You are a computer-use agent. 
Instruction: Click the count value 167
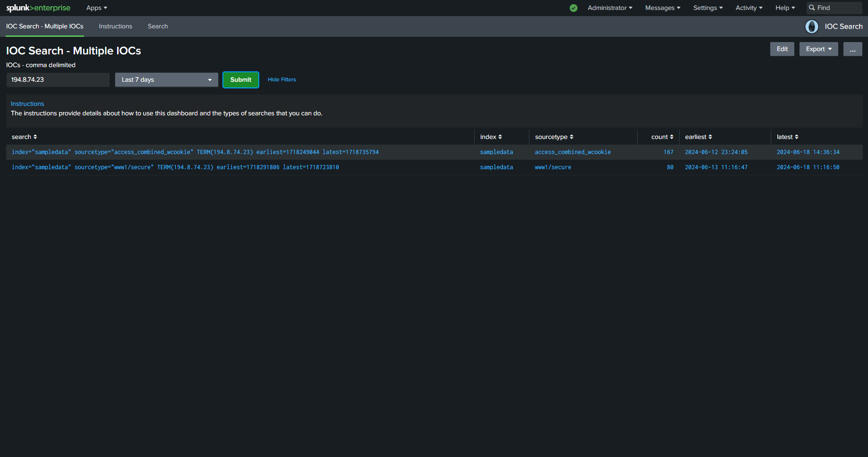668,152
